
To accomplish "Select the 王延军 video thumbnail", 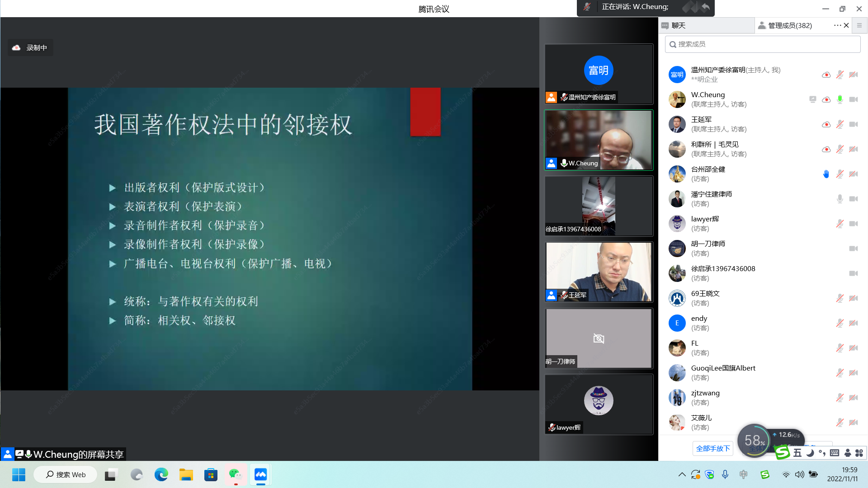I will tap(599, 272).
